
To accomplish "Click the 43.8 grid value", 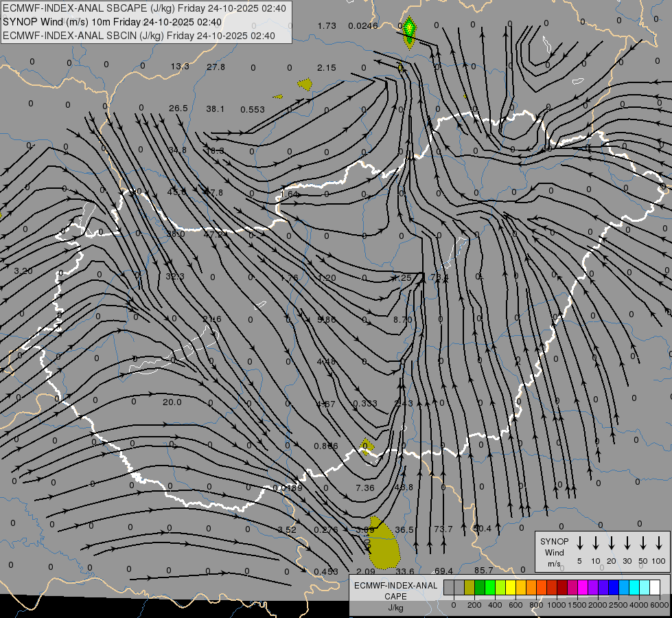I will [404, 488].
